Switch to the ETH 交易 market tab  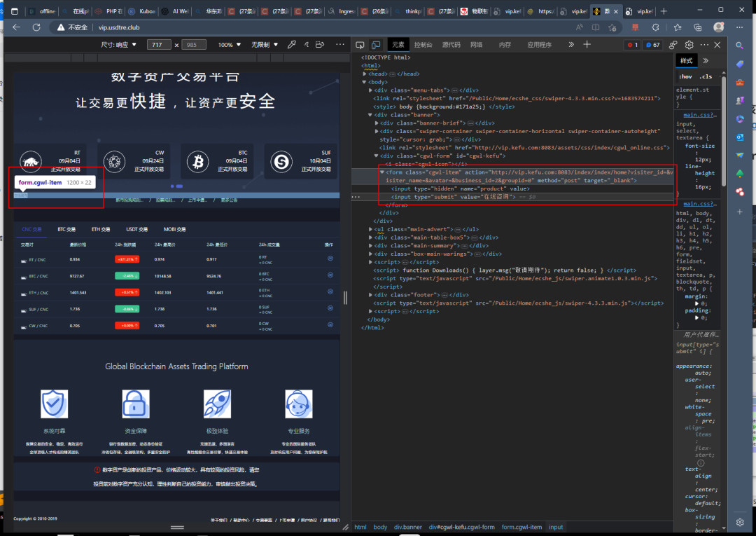pyautogui.click(x=101, y=230)
